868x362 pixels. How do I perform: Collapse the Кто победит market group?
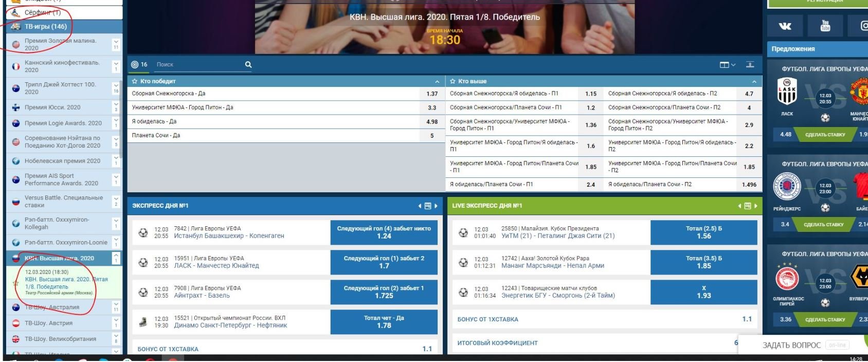tap(437, 82)
